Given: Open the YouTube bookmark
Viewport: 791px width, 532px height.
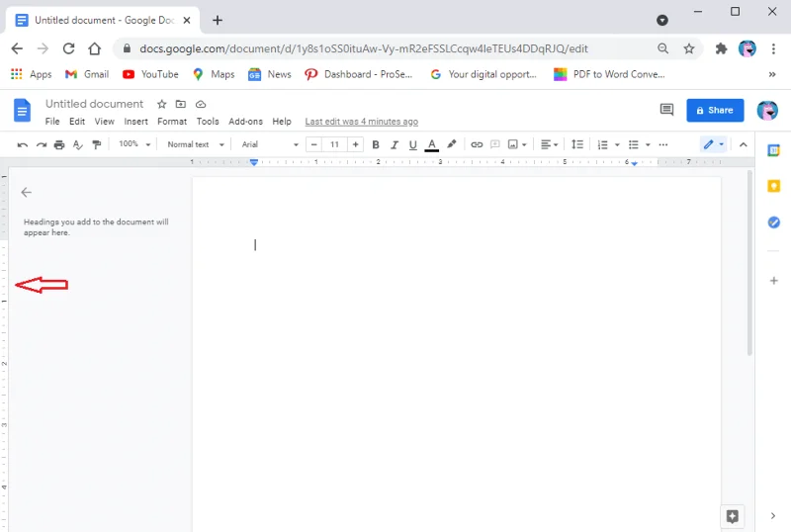Looking at the screenshot, I should tap(150, 74).
